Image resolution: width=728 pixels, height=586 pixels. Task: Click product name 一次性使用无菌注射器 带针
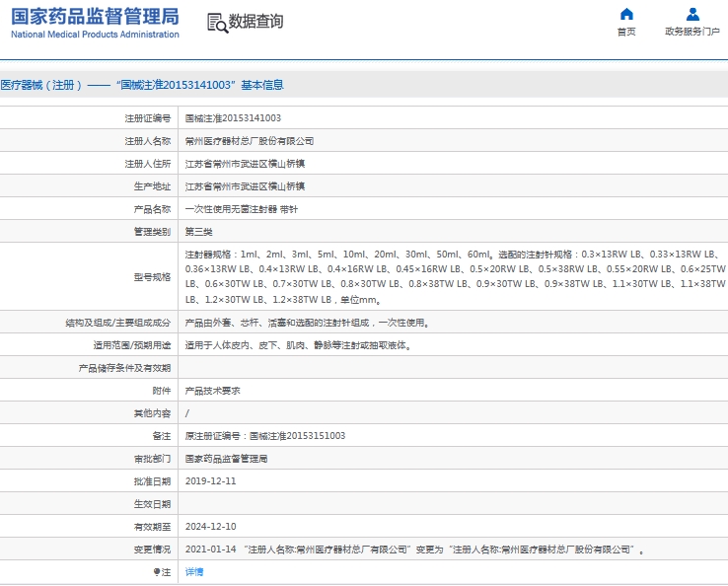pyautogui.click(x=241, y=209)
